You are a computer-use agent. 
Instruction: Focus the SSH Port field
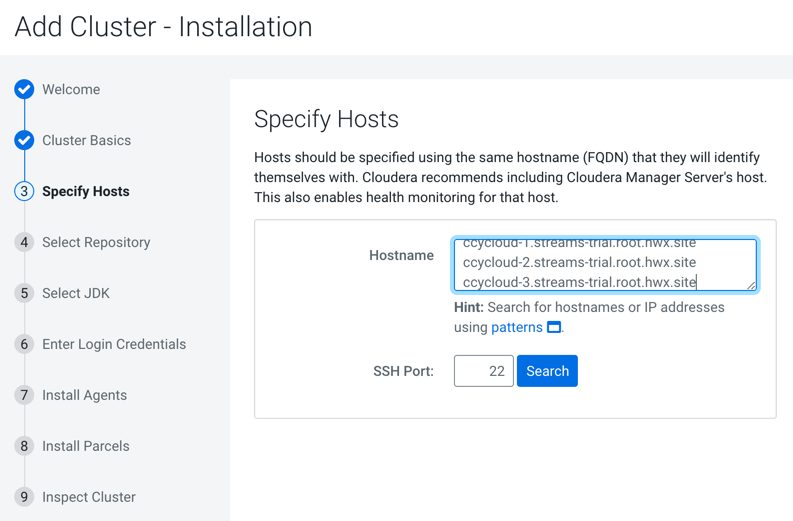[x=484, y=371]
